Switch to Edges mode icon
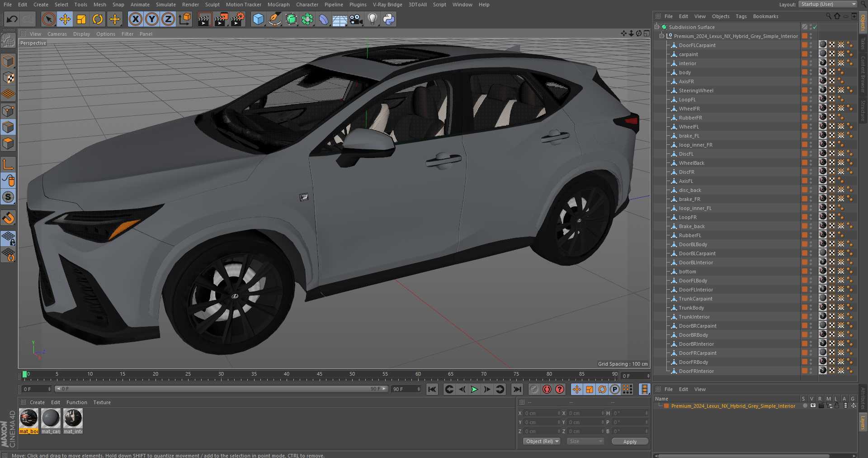 tap(8, 127)
